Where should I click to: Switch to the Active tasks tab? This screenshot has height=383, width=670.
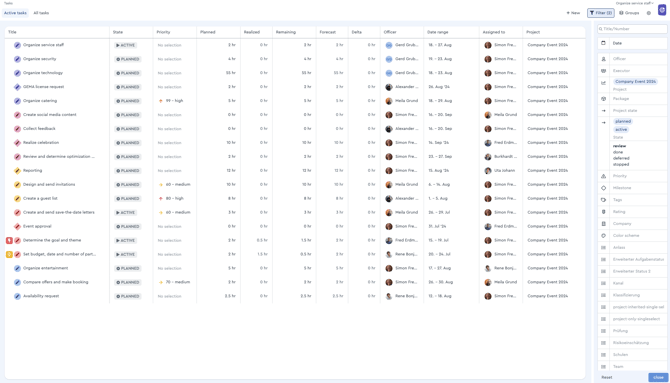(x=15, y=13)
